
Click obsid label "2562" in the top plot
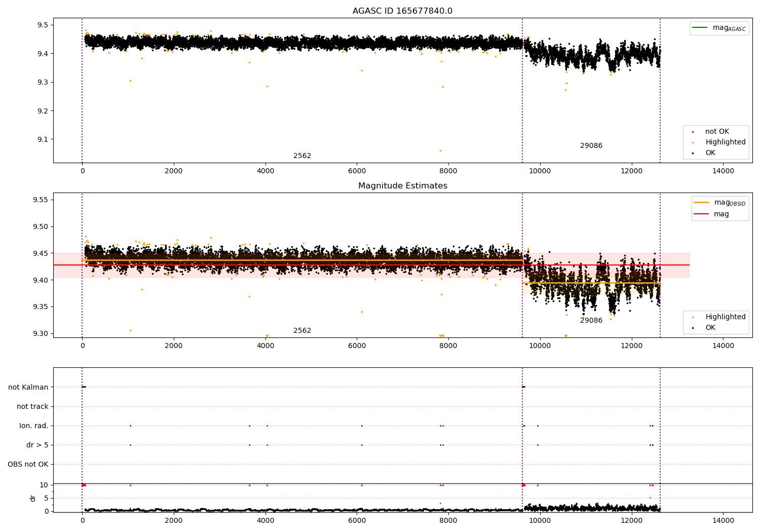[x=302, y=156]
